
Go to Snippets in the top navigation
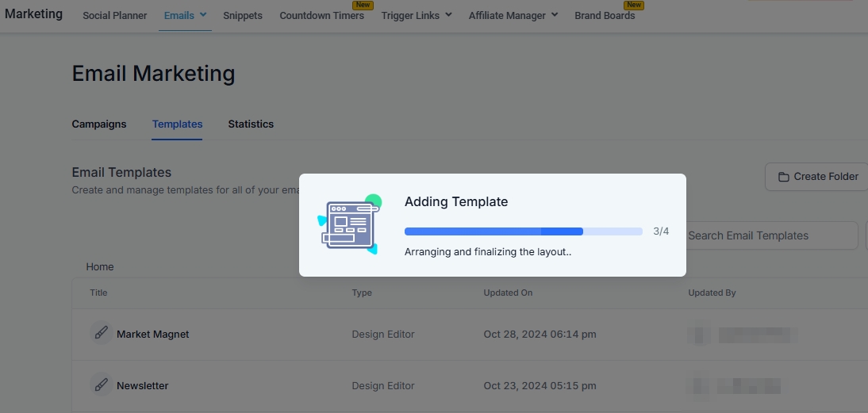click(x=243, y=15)
